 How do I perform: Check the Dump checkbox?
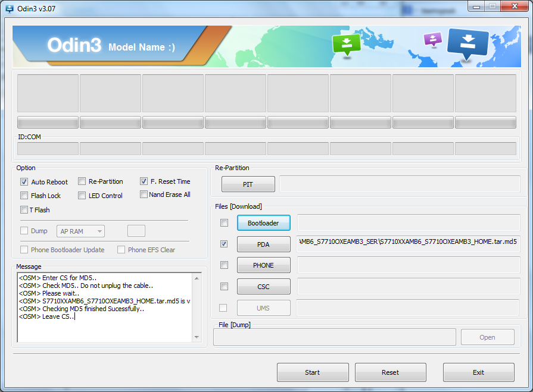pyautogui.click(x=24, y=231)
